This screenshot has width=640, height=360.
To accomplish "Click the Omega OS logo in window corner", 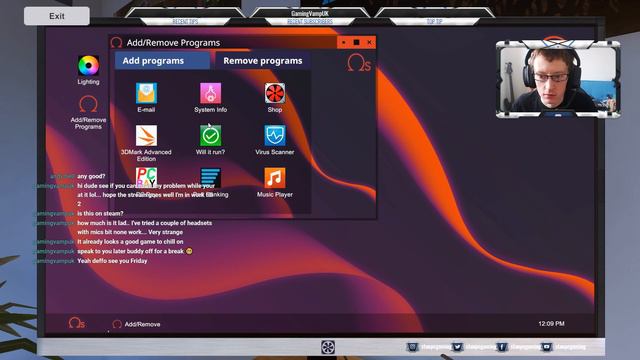I will point(359,62).
